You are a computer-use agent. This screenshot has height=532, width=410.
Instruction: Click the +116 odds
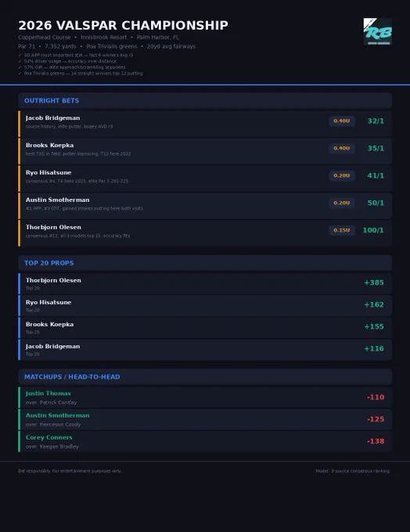click(374, 349)
